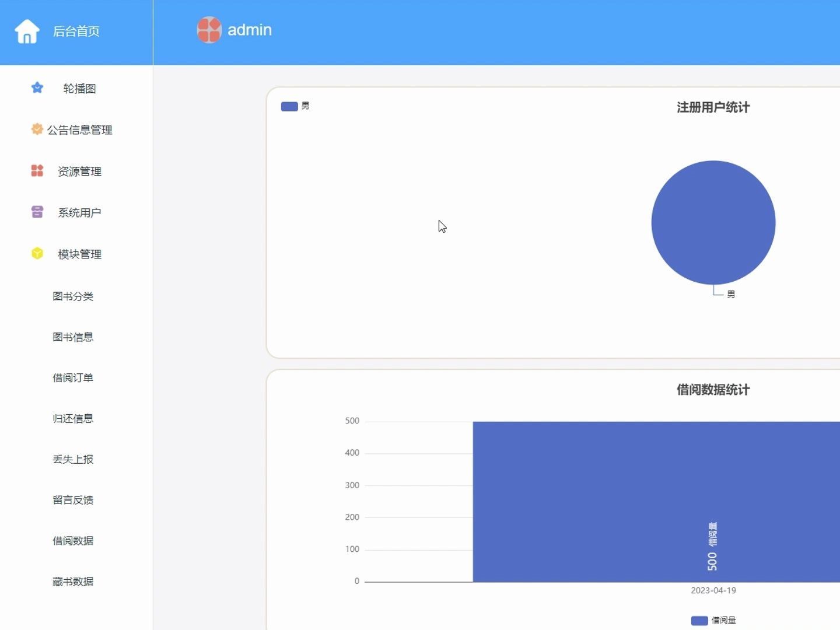The image size is (840, 630).
Task: Click the blue star icon beside 轮播图
Action: pyautogui.click(x=37, y=88)
